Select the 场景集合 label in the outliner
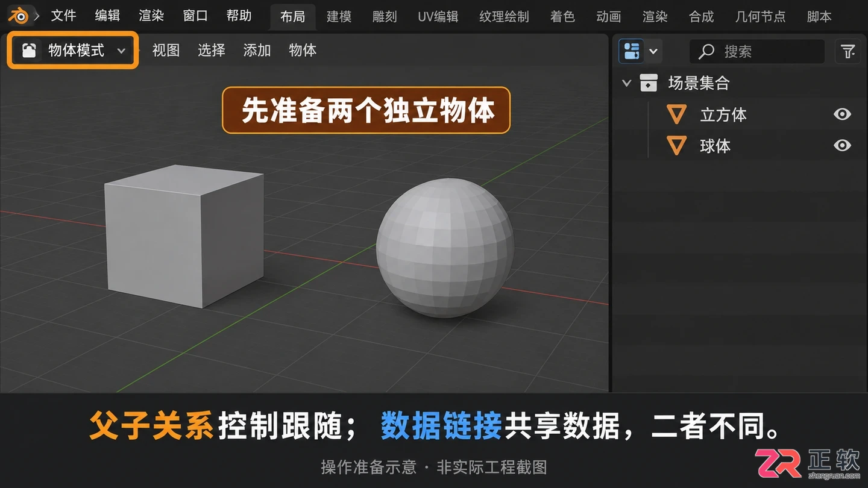 [x=699, y=83]
